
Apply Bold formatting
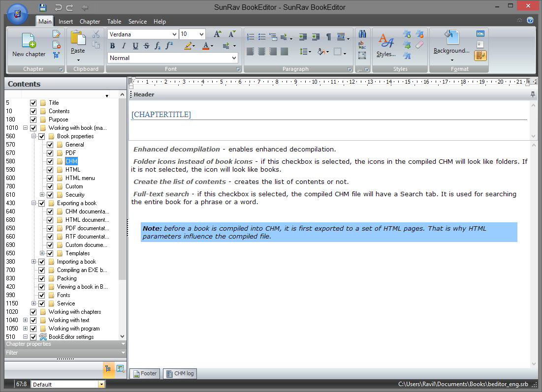(112, 46)
